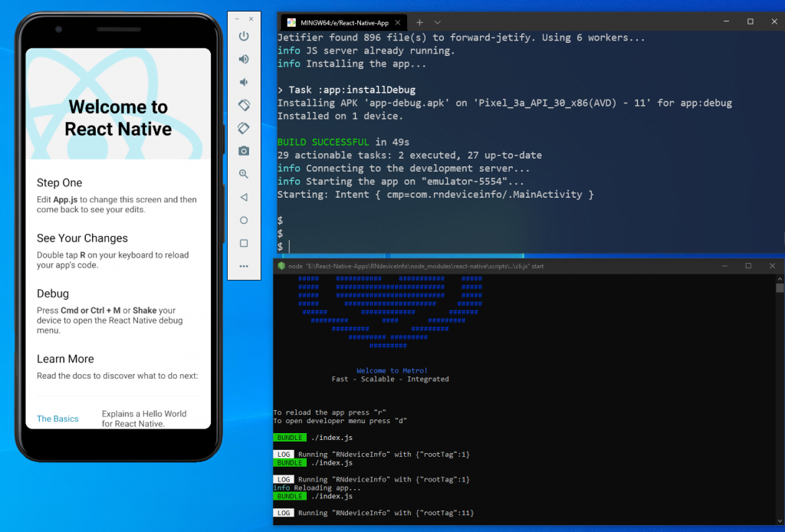Close the MINGW64 React-Native-App tab

click(x=398, y=22)
